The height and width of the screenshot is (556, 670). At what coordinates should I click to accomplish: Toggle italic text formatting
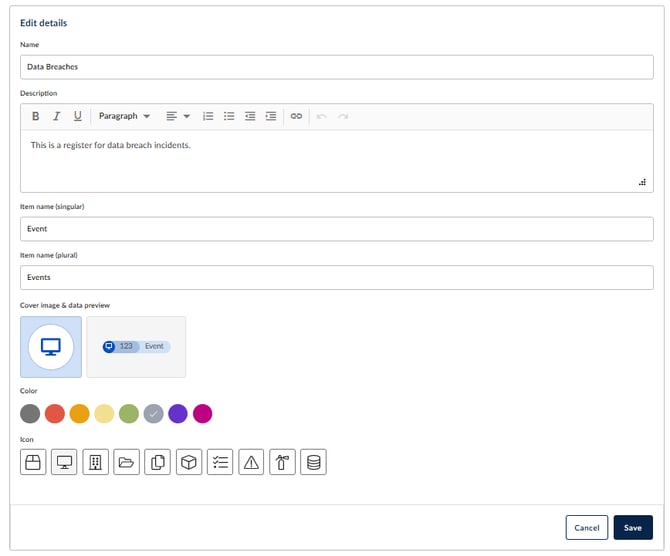coord(57,116)
